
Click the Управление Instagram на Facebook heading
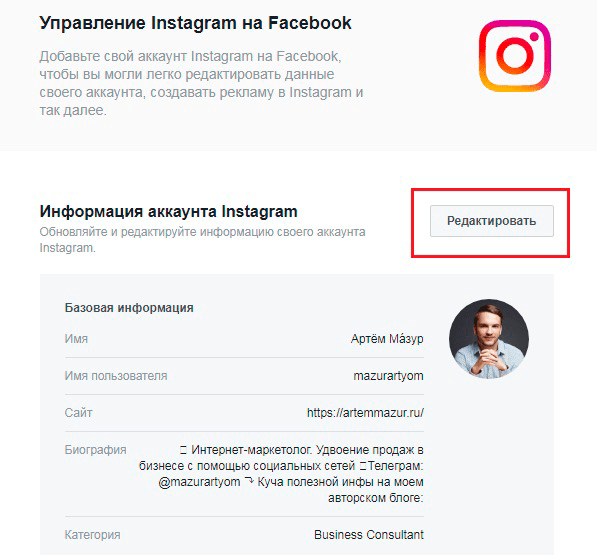click(x=195, y=23)
